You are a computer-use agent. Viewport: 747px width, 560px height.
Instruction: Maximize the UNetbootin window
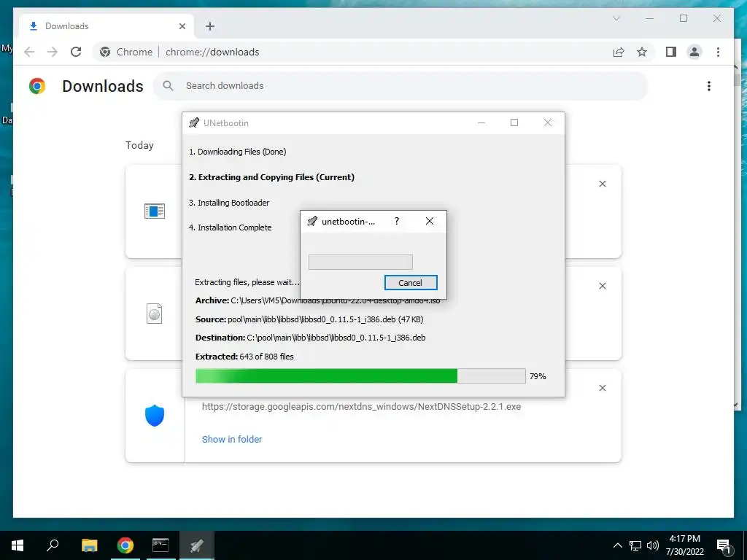pos(514,122)
